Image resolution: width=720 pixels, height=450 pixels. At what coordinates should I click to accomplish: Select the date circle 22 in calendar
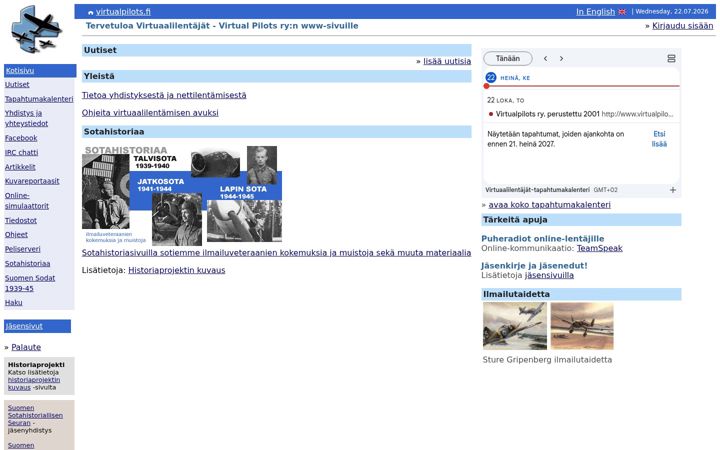click(490, 78)
